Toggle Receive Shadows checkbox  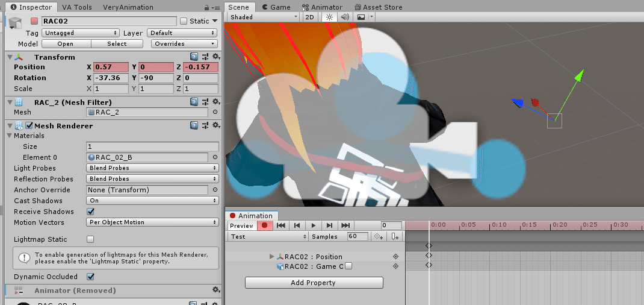(x=90, y=212)
